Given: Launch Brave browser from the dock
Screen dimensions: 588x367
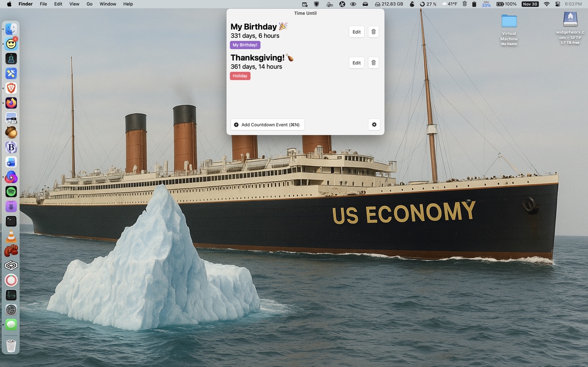Looking at the screenshot, I should [x=11, y=88].
